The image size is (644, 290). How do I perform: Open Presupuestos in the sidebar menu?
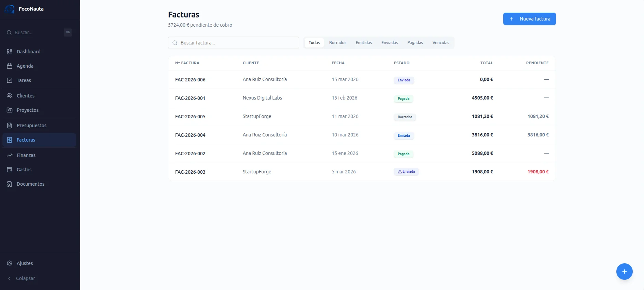point(31,126)
